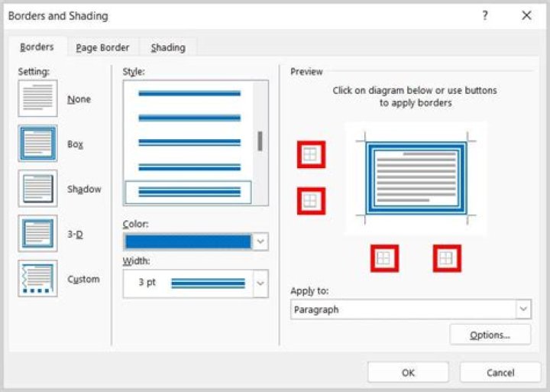
Task: Click the Style list scrollbar thumb
Action: pyautogui.click(x=260, y=141)
